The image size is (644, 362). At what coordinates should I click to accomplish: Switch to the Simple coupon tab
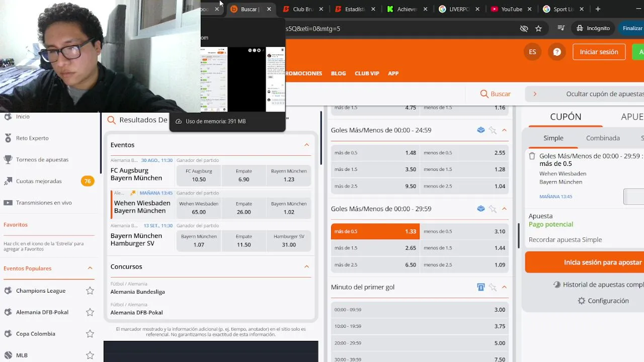[x=553, y=138]
